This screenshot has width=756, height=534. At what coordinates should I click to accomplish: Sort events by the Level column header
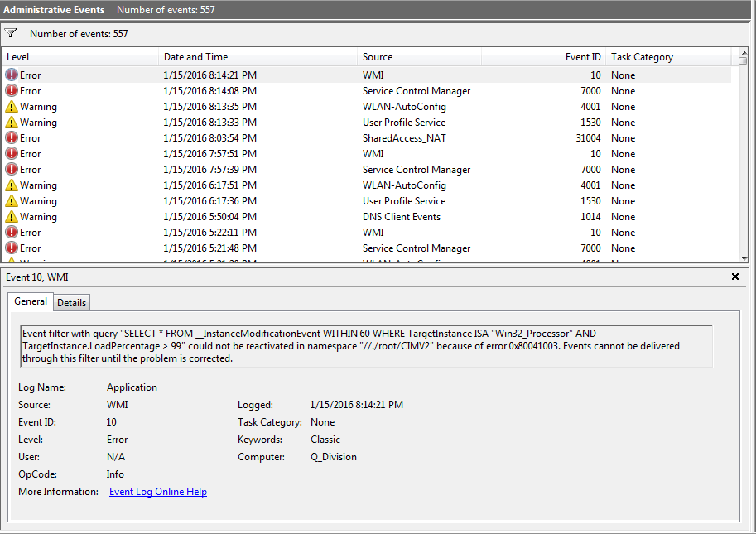pyautogui.click(x=79, y=57)
